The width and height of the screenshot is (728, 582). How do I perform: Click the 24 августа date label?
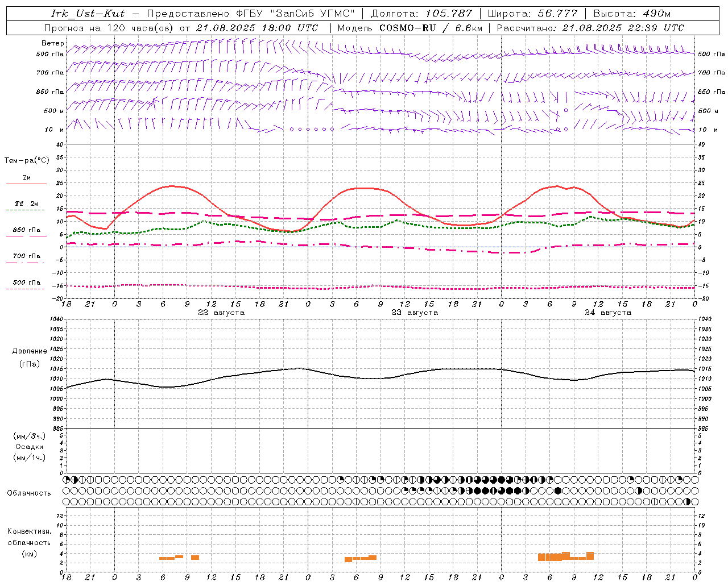click(x=608, y=313)
